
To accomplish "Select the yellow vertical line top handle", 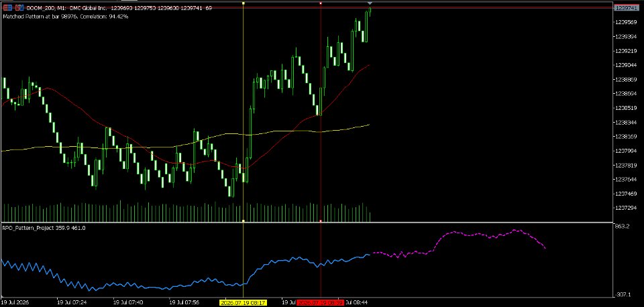I will [243, 3].
